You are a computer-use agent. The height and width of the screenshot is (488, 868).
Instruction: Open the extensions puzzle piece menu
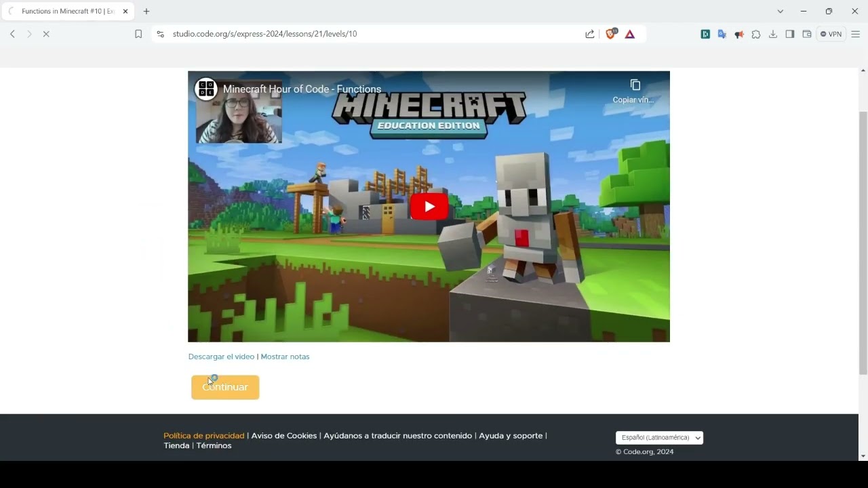click(756, 34)
